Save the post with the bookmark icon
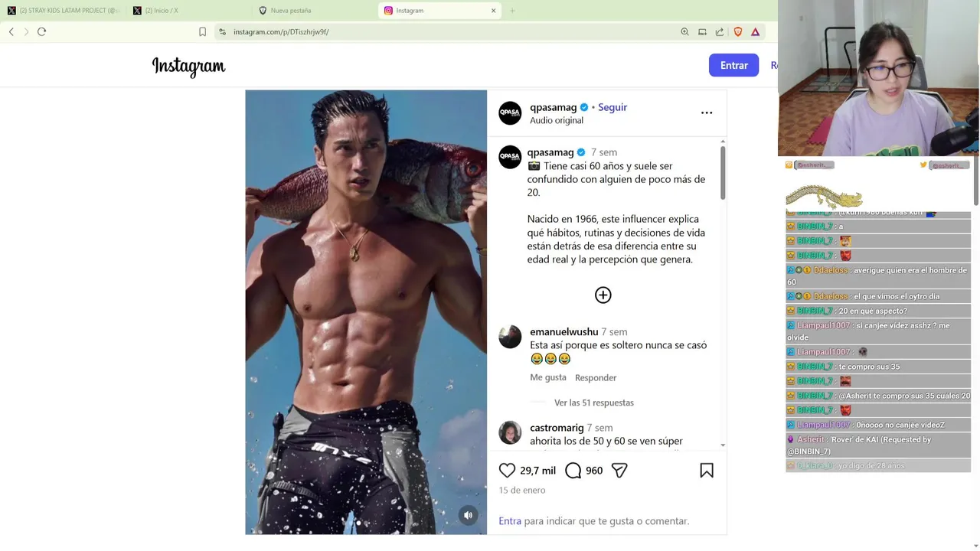 707,471
